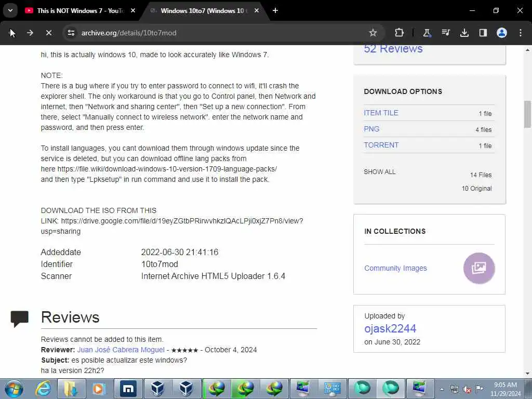Open the media player taskbar icon
This screenshot has height=399, width=532.
point(99,389)
